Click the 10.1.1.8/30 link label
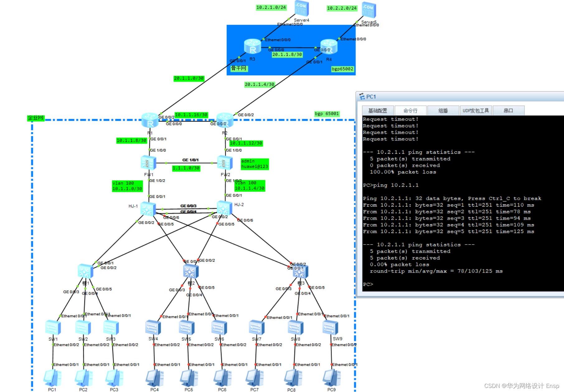564x392 pixels. [131, 141]
